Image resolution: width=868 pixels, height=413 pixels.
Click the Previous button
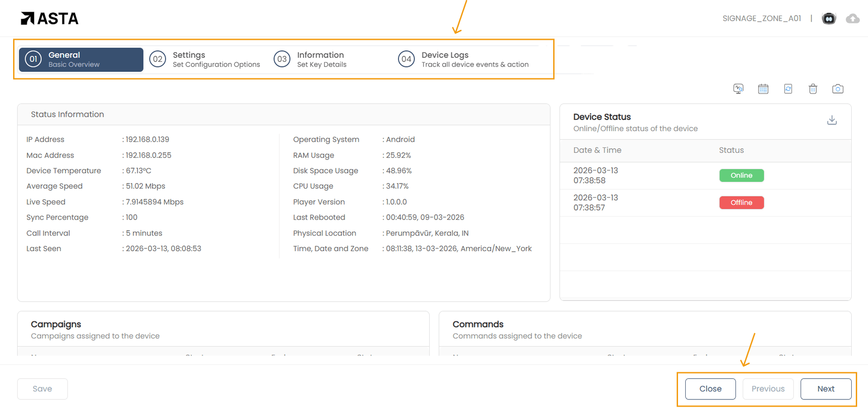(768, 389)
